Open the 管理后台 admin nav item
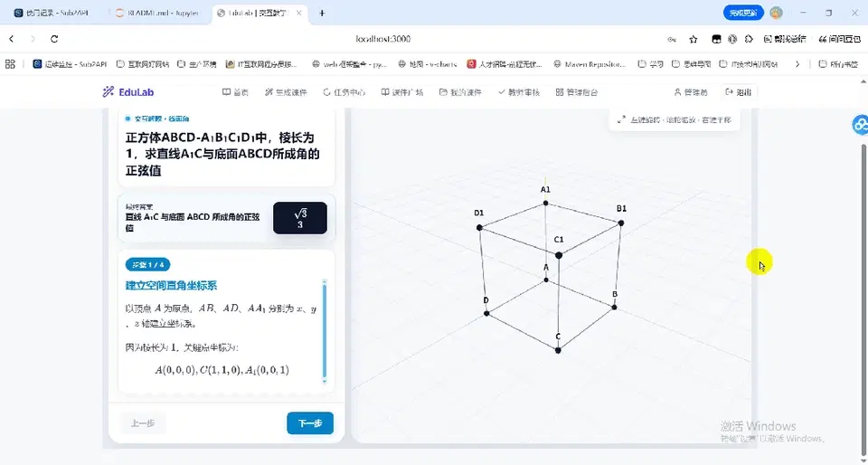The image size is (868, 465). point(577,92)
